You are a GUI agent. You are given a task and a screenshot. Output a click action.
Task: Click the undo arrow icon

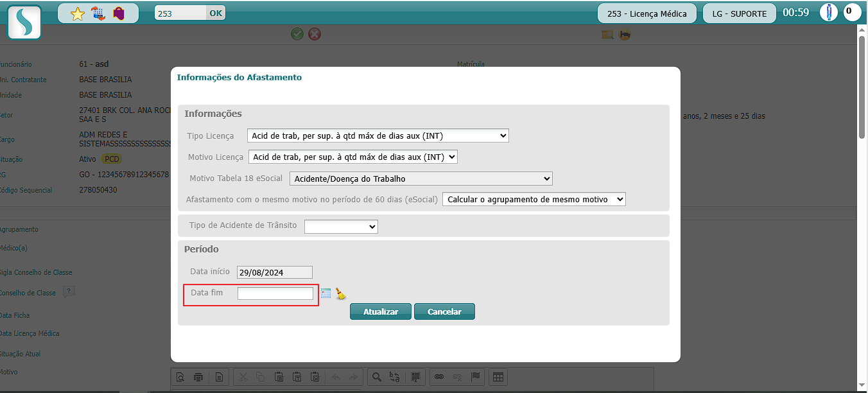336,377
